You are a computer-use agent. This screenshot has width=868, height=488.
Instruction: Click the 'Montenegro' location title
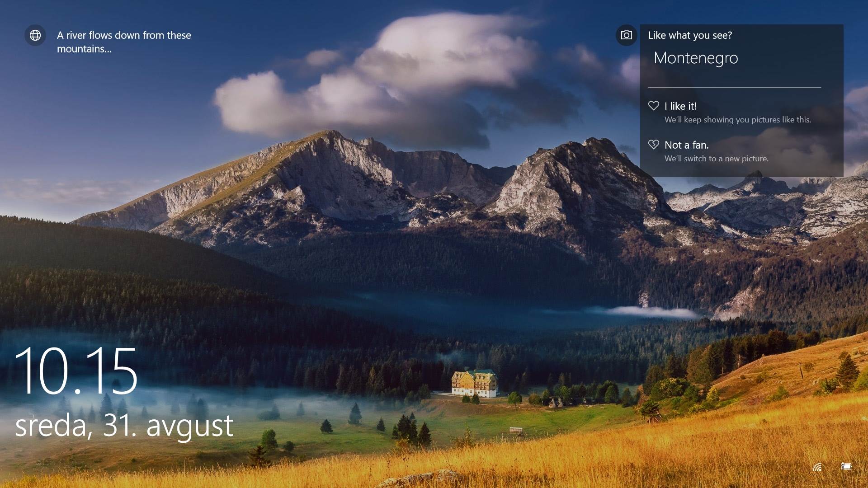695,58
